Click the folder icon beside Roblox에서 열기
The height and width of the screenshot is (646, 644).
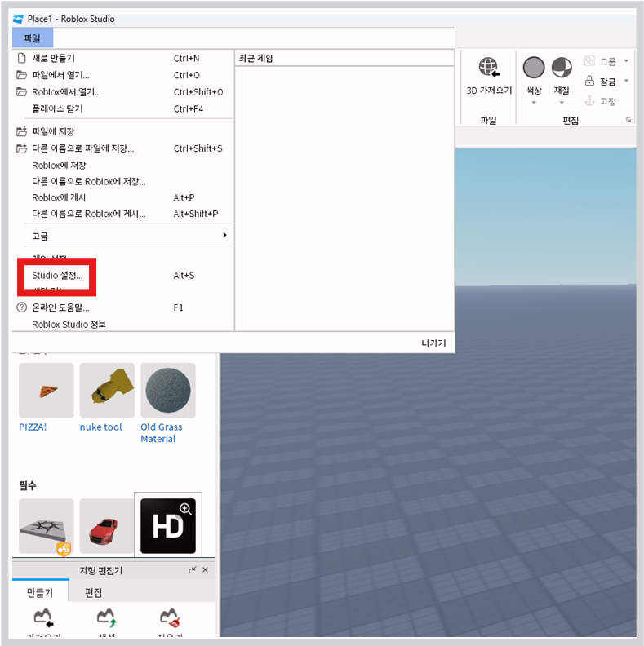click(x=21, y=91)
